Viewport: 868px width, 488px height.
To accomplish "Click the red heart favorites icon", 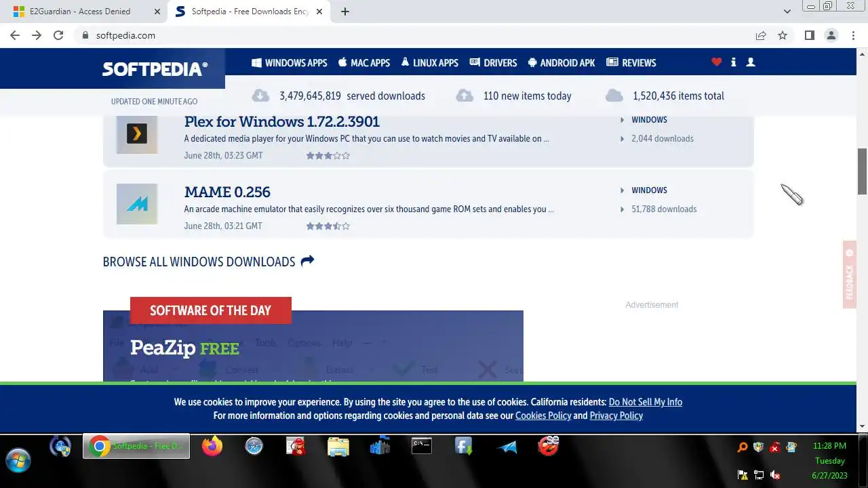I will tap(717, 62).
